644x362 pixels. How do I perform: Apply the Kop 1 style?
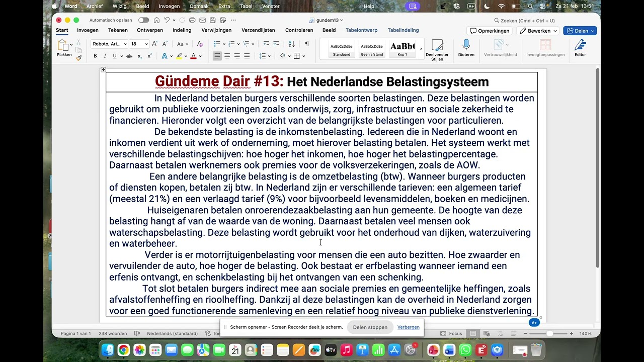pos(403,49)
